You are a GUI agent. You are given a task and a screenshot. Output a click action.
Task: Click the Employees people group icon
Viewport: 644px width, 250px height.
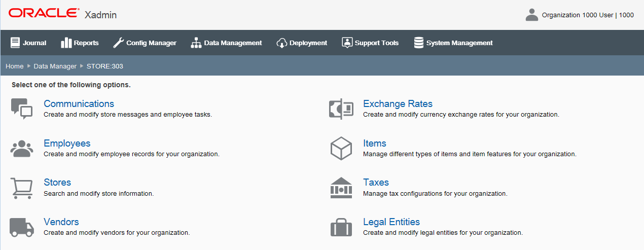click(x=22, y=149)
